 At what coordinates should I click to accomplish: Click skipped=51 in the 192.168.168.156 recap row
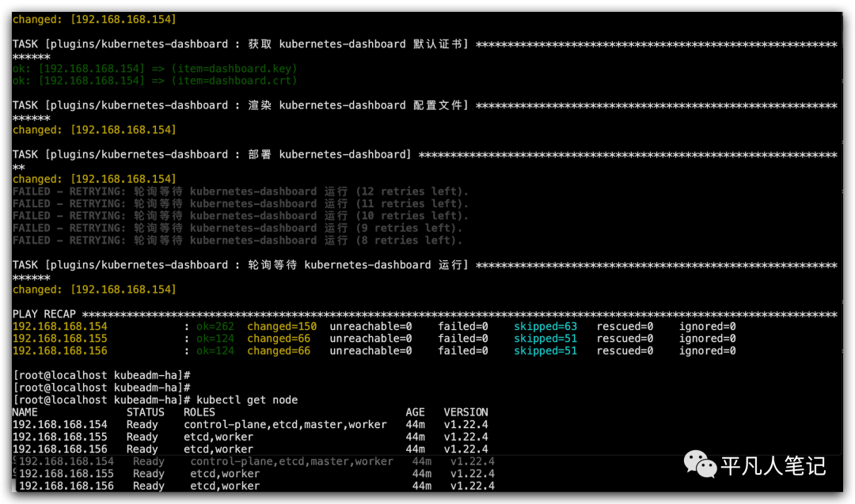point(545,351)
